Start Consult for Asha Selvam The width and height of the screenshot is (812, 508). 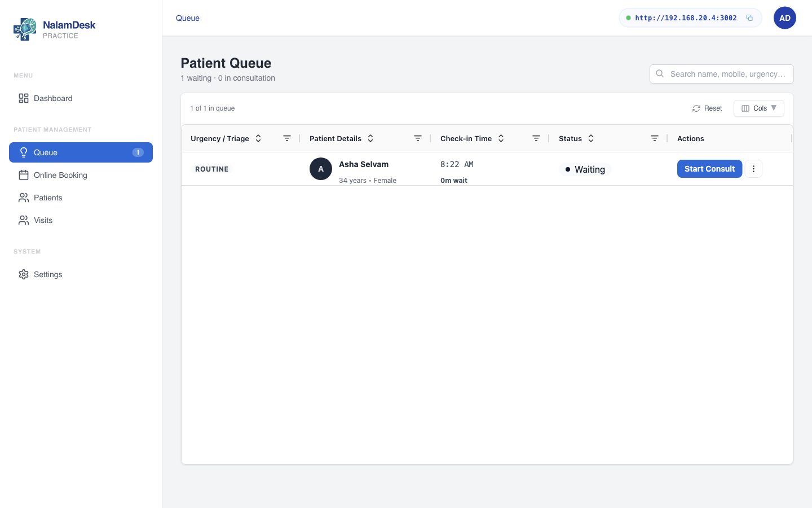click(x=709, y=169)
